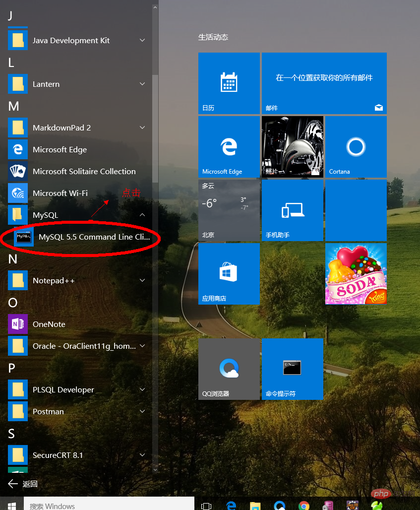Image resolution: width=420 pixels, height=510 pixels.
Task: Click the letter M section header
Action: 14,106
